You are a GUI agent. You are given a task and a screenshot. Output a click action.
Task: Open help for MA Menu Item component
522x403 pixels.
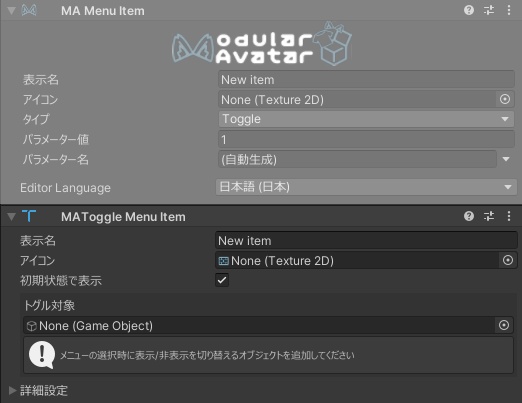pyautogui.click(x=469, y=10)
